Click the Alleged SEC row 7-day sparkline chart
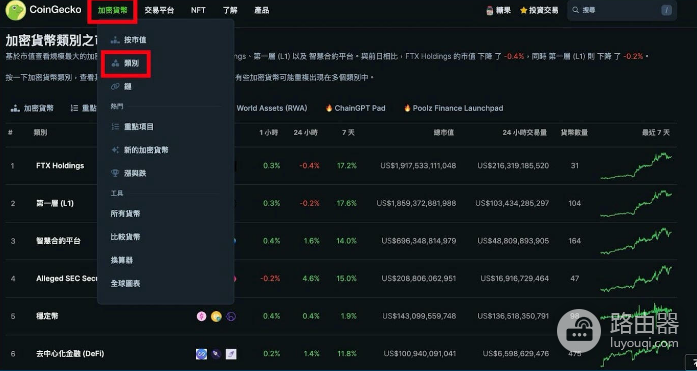The image size is (697, 371). (x=636, y=279)
